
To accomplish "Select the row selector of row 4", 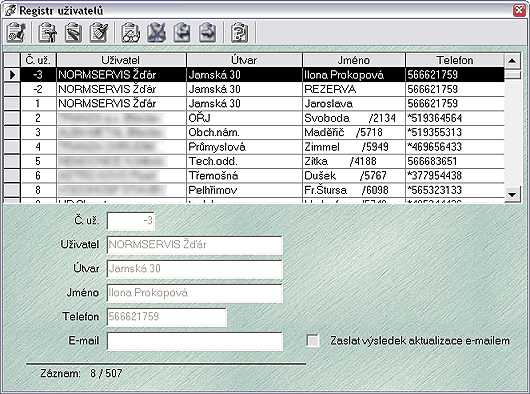I will click(12, 147).
